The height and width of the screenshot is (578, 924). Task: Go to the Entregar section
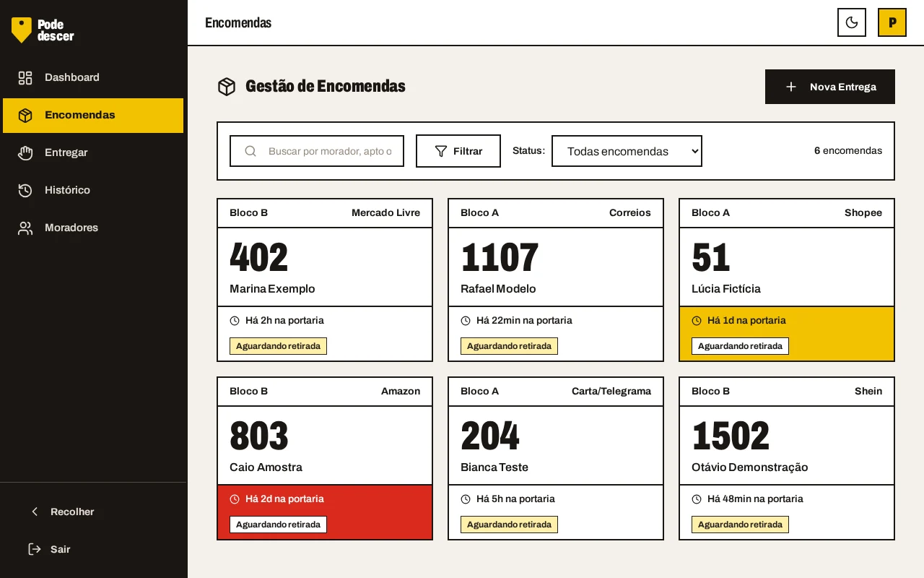pos(93,153)
